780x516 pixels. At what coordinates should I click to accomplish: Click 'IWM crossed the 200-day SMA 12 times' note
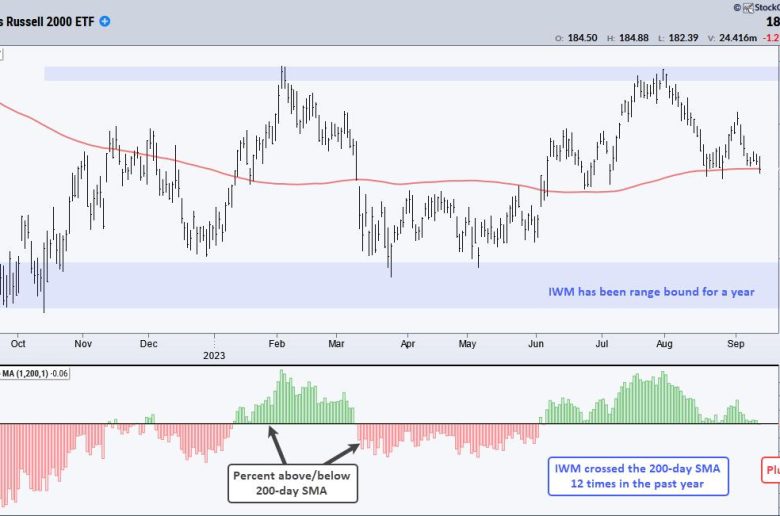click(638, 476)
